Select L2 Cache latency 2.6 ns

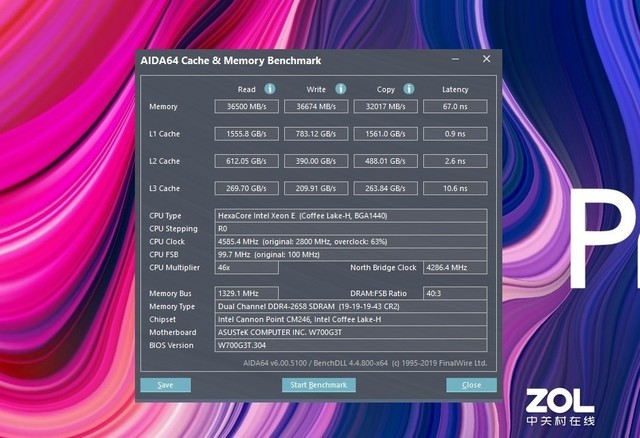455,161
